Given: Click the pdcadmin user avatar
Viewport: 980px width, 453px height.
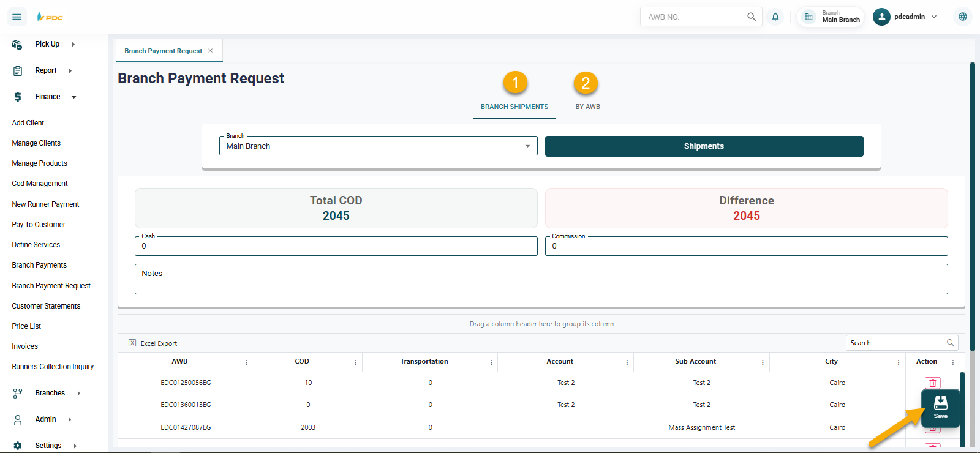Looking at the screenshot, I should pyautogui.click(x=881, y=17).
